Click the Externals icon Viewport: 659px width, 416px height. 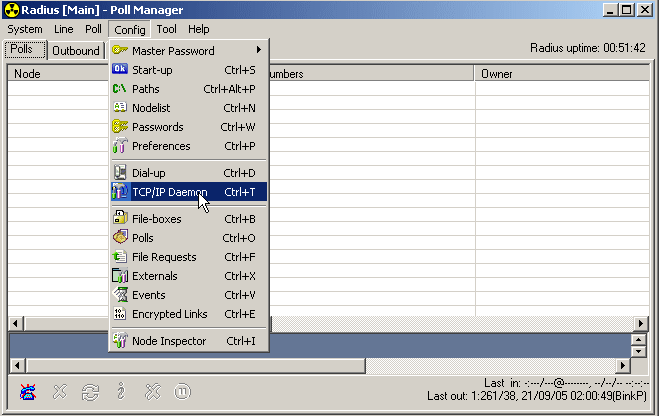coord(120,276)
